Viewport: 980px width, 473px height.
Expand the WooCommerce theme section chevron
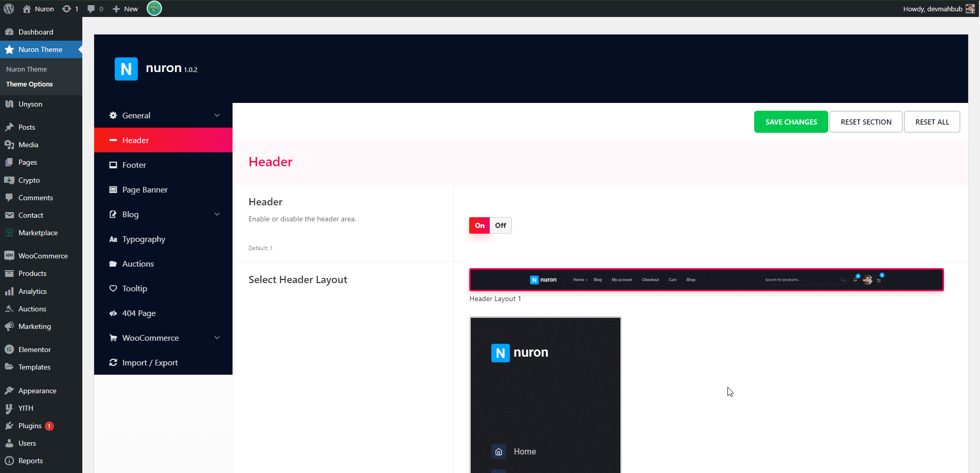coord(217,338)
